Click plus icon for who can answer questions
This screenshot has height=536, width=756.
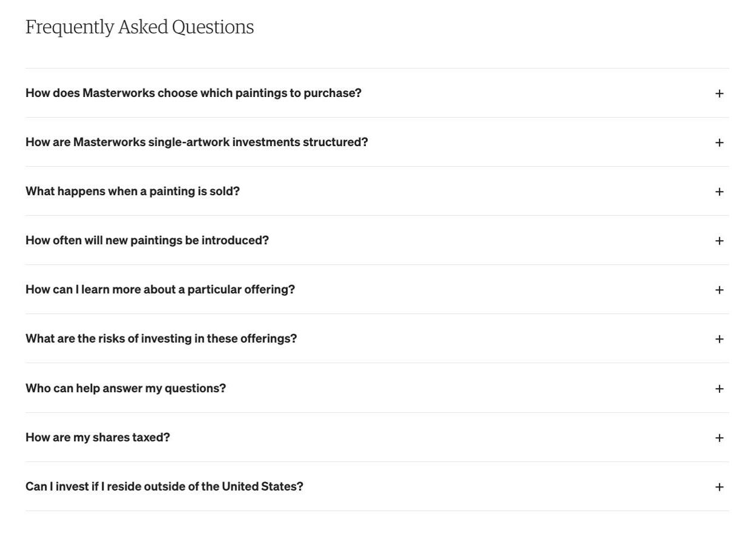[719, 389]
